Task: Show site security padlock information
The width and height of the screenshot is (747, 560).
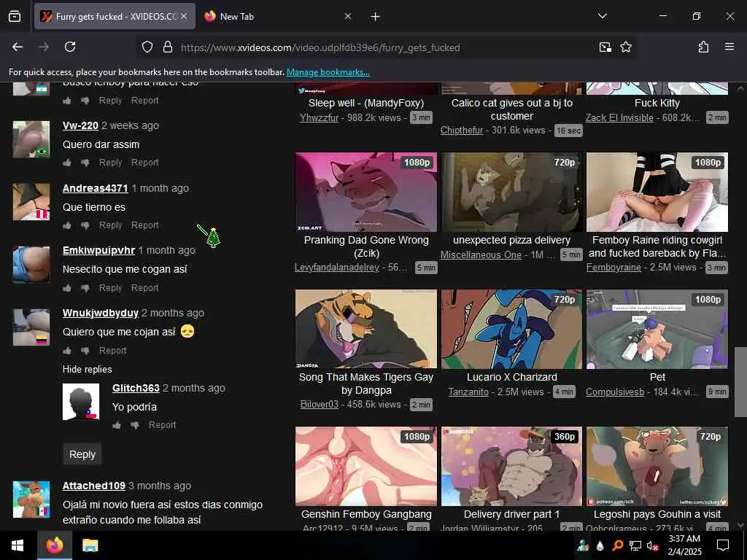Action: pos(167,47)
